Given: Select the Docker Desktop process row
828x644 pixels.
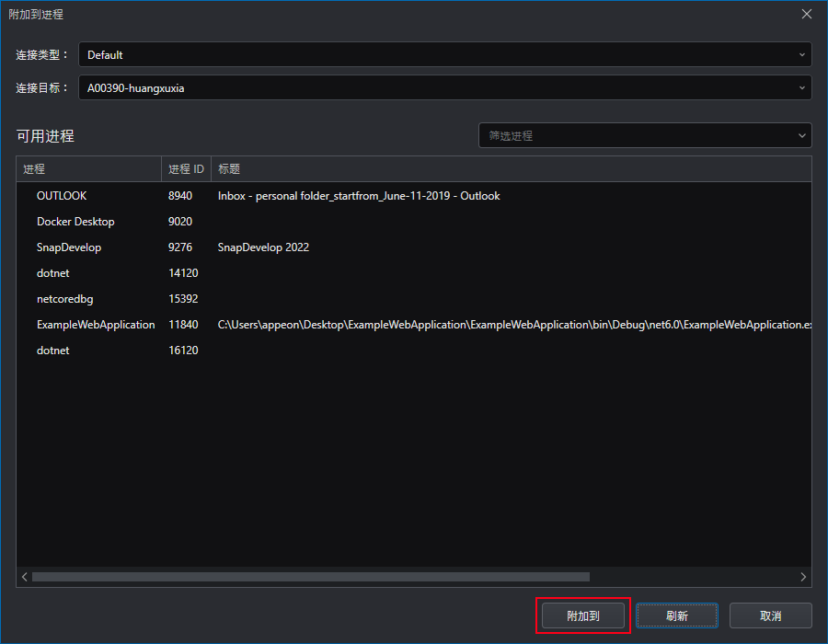Looking at the screenshot, I should (x=414, y=222).
